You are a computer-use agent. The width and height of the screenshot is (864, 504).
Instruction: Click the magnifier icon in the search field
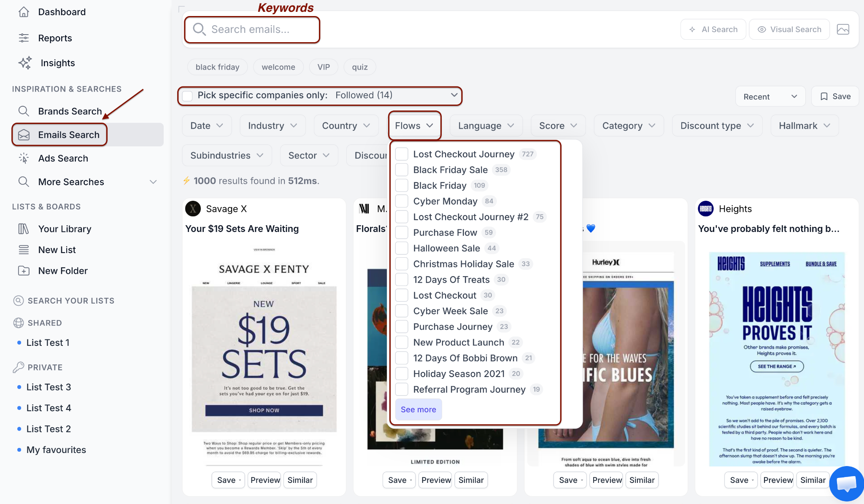pyautogui.click(x=199, y=30)
